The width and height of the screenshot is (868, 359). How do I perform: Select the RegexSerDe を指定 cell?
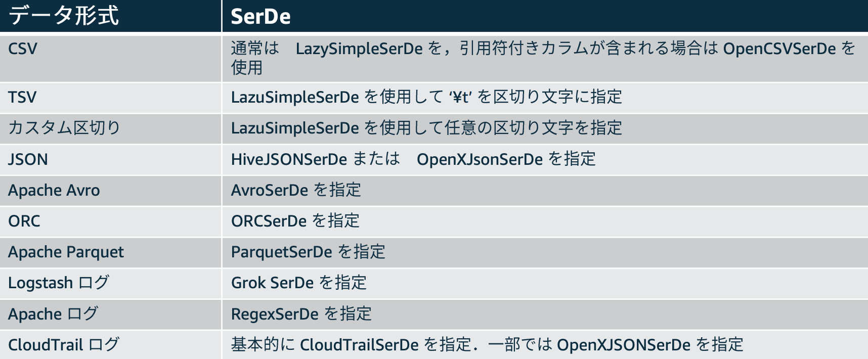[545, 314]
